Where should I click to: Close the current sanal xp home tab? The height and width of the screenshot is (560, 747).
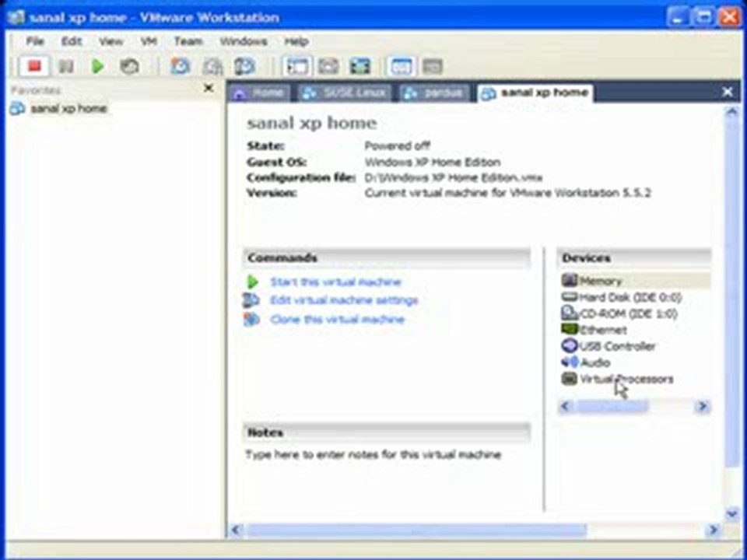click(x=727, y=92)
